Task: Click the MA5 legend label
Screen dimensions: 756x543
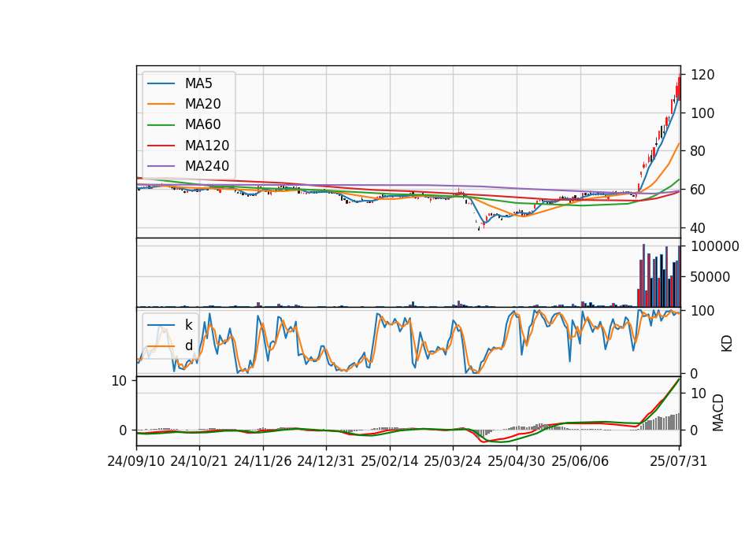Action: (198, 83)
